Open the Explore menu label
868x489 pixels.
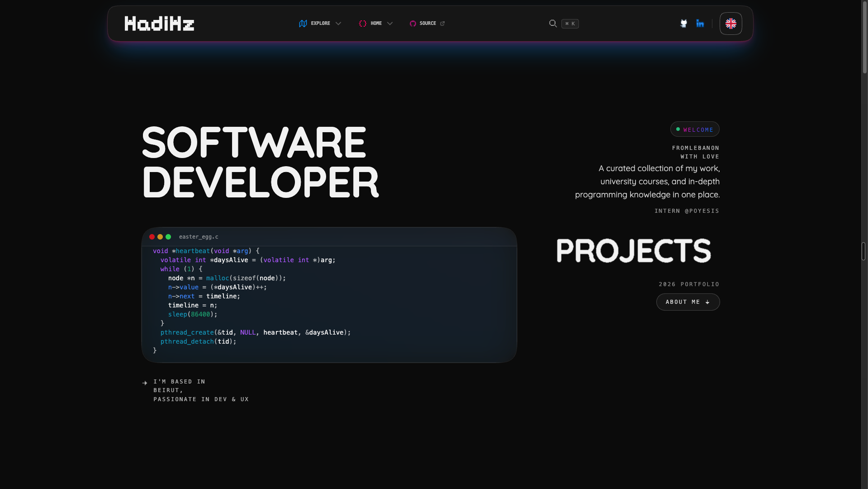[x=320, y=24]
